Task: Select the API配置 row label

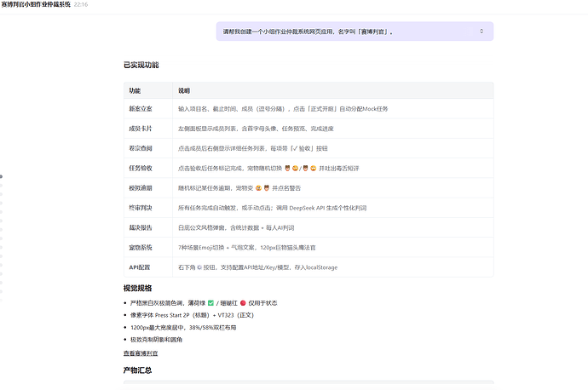Action: click(x=141, y=267)
